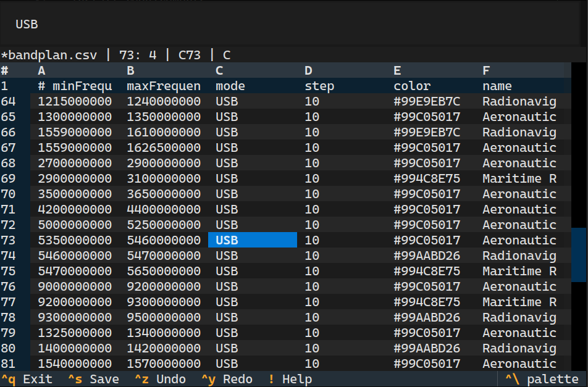This screenshot has height=387, width=588.
Task: Open the command palette
Action: pyautogui.click(x=542, y=379)
